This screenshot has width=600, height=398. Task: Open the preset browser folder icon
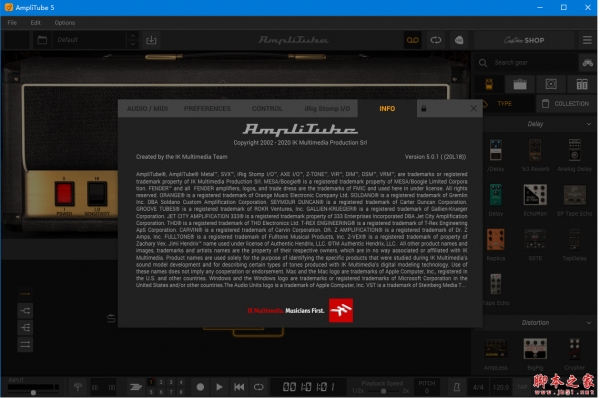click(42, 40)
